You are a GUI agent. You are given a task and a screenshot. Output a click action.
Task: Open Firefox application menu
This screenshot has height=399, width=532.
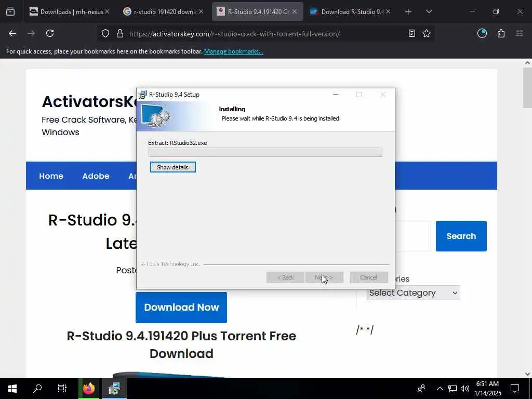coord(520,33)
